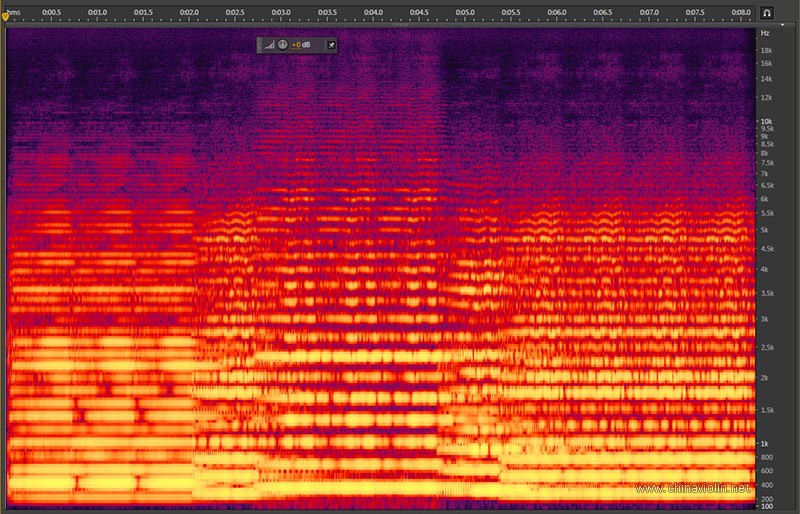Click 0:04.0 on the timeline ruler

coord(372,11)
